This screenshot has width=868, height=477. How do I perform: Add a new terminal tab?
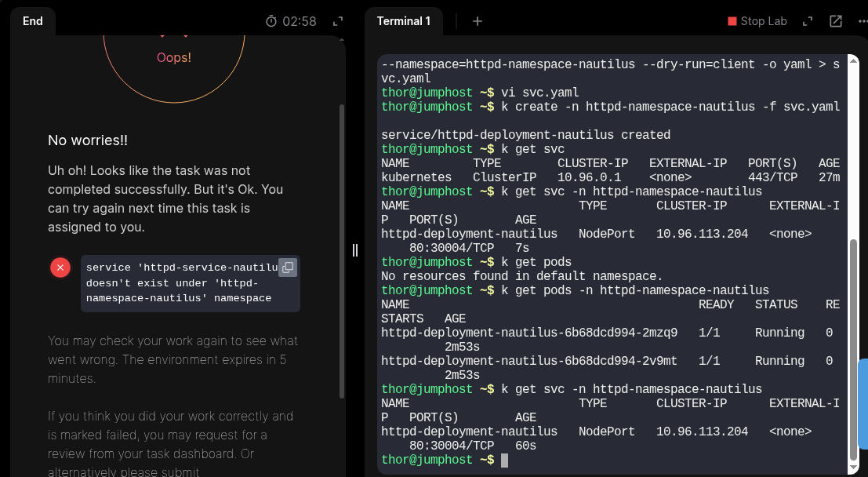tap(478, 21)
